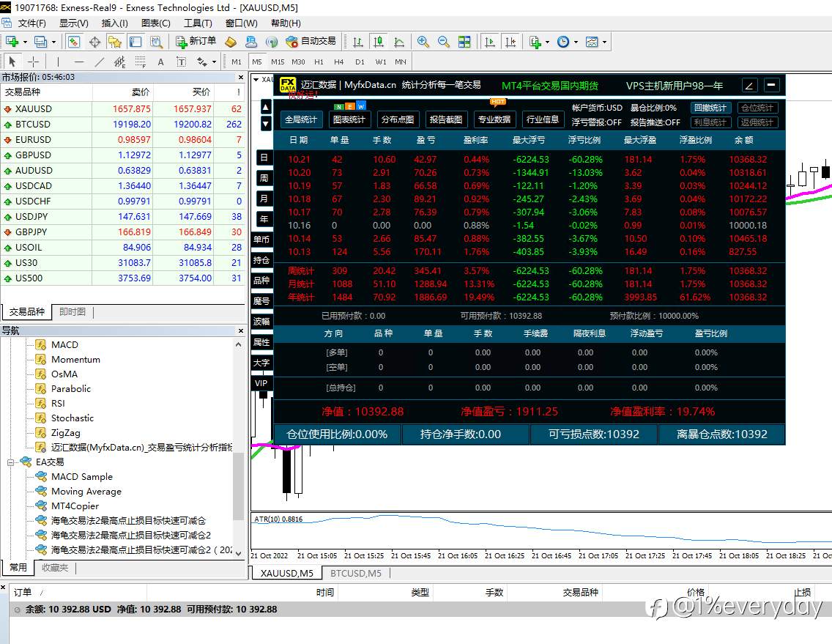Click the 报告截图 button
The image size is (832, 644).
point(446,119)
